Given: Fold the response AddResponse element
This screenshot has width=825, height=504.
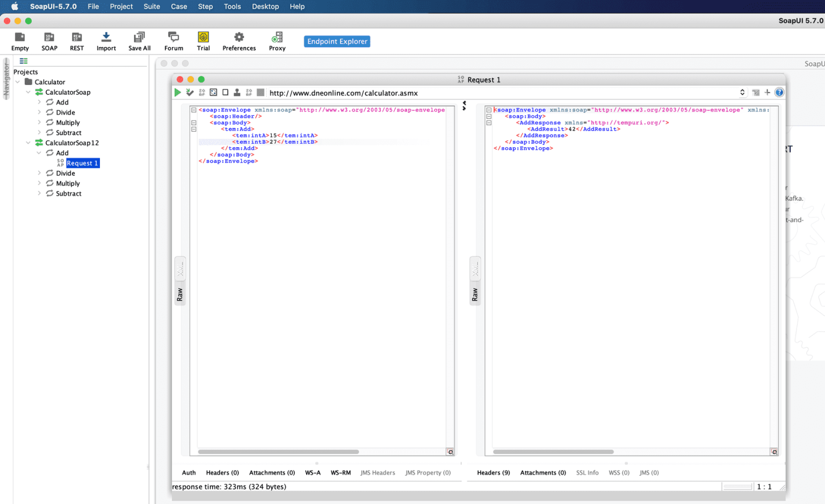Looking at the screenshot, I should pos(489,123).
